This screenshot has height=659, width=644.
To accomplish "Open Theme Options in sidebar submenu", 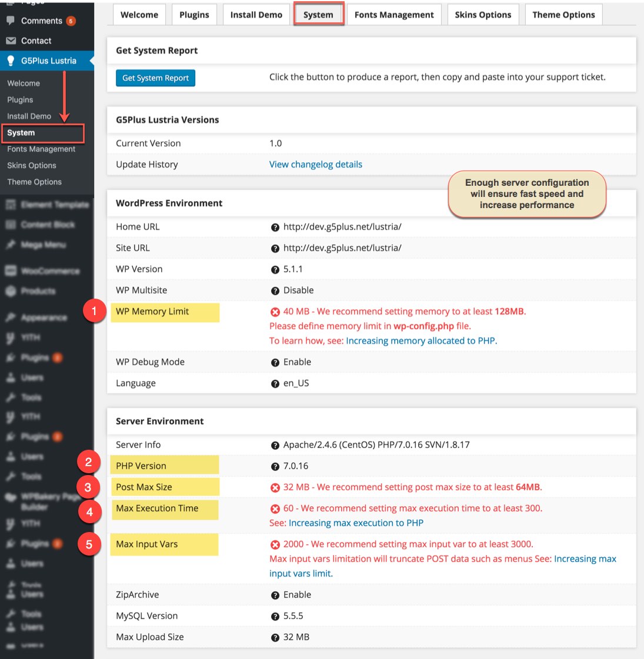I will pyautogui.click(x=35, y=182).
